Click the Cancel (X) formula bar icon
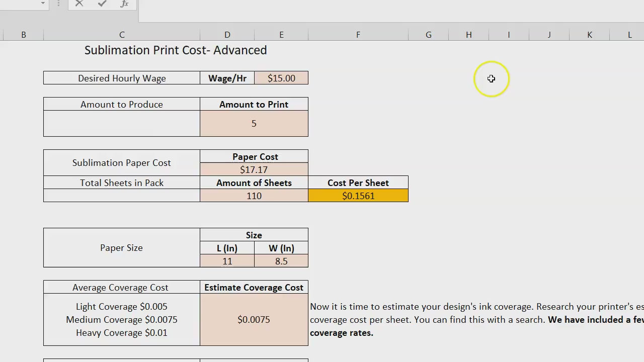Image resolution: width=644 pixels, height=362 pixels. click(x=79, y=4)
